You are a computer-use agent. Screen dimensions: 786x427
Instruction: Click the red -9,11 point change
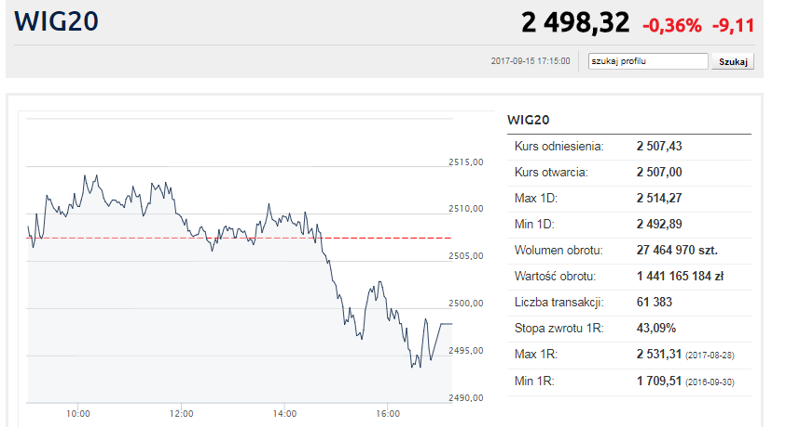point(733,25)
